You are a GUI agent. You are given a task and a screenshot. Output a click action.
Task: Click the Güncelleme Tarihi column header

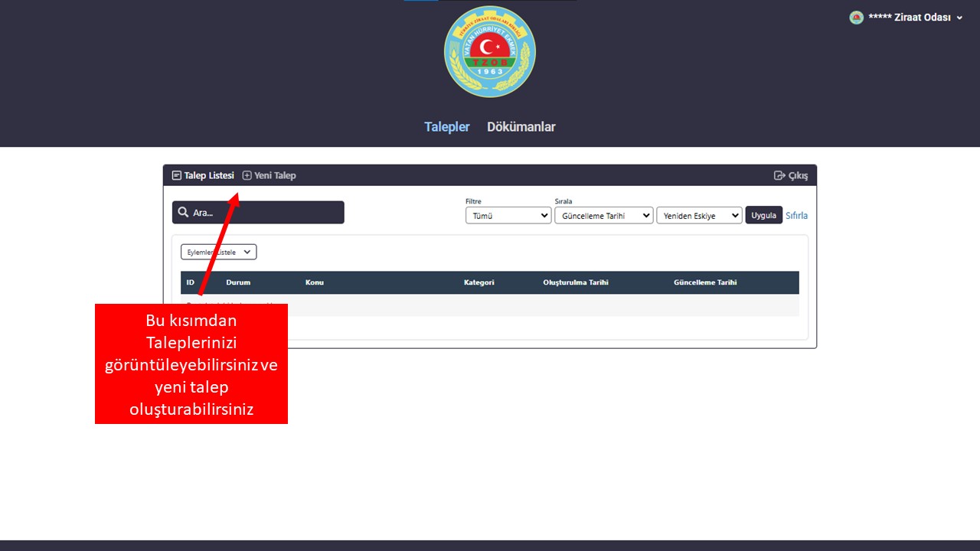(x=705, y=282)
